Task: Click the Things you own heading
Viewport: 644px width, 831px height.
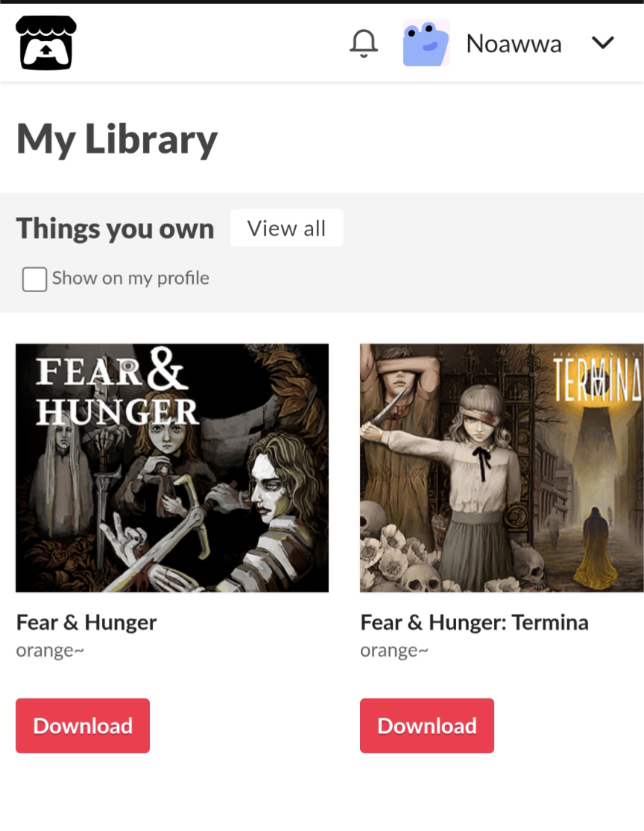Action: pyautogui.click(x=115, y=228)
